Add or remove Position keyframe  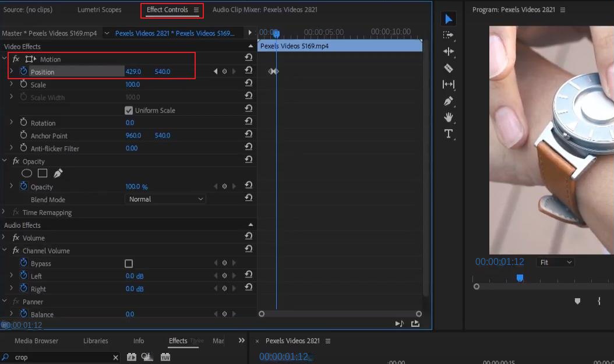(224, 71)
